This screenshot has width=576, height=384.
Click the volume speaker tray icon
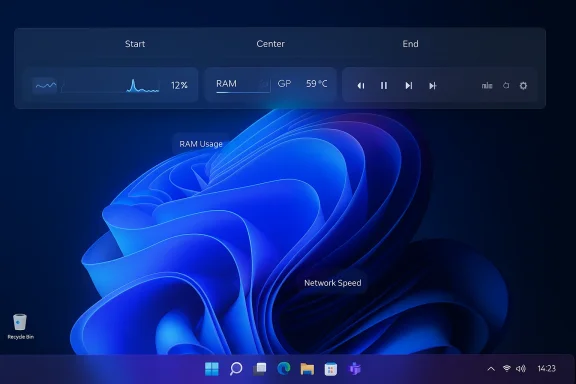(x=521, y=368)
